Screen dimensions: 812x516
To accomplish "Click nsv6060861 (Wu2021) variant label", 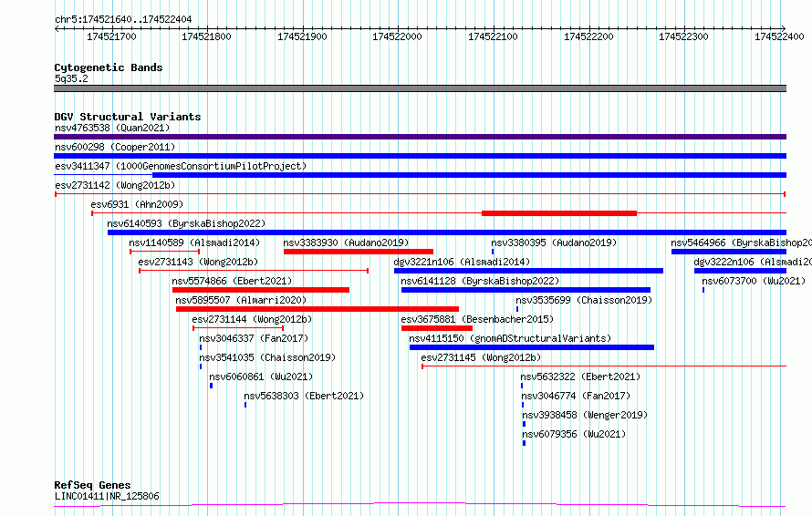I will click(261, 377).
